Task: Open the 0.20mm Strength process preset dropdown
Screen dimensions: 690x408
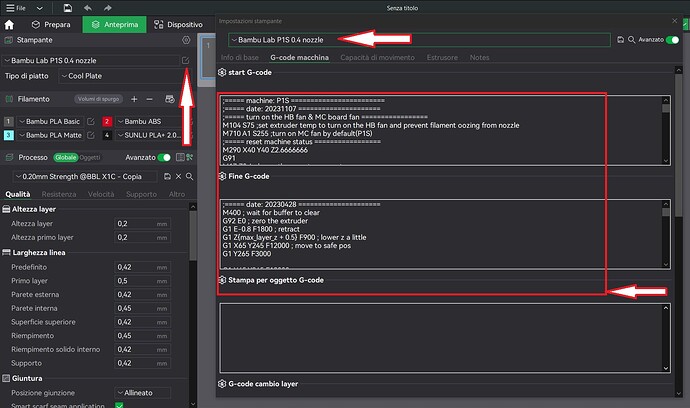Action: [85, 176]
